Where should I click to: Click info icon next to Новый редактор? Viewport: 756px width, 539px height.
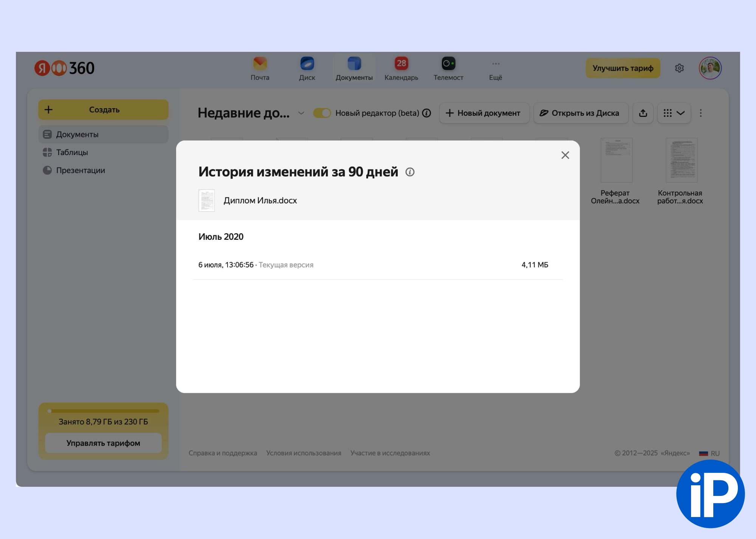point(427,113)
